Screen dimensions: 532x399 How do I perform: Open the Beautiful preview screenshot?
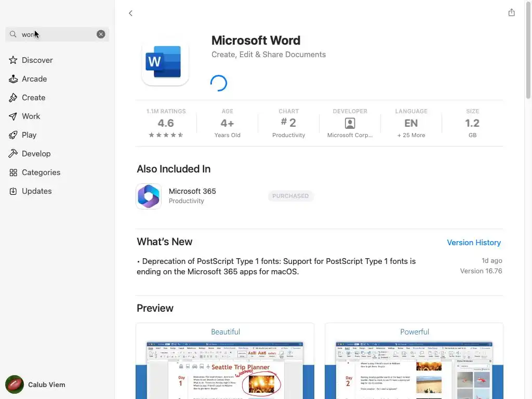point(224,361)
